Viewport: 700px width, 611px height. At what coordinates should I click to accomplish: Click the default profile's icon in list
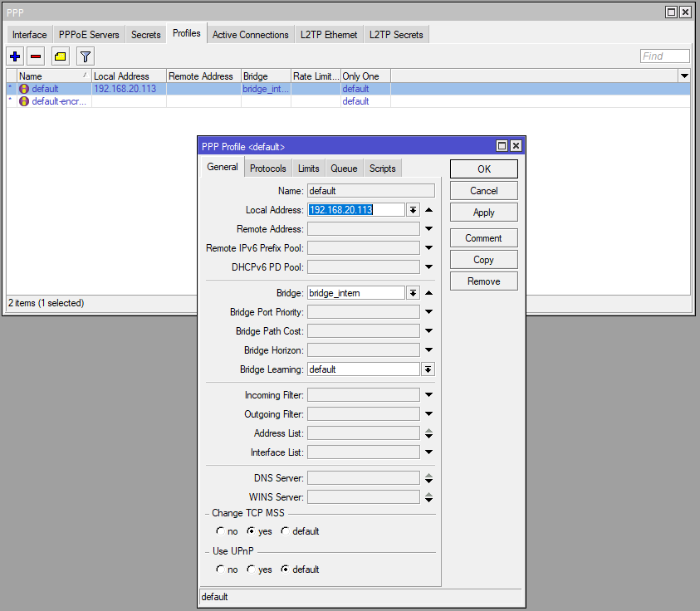pyautogui.click(x=24, y=89)
